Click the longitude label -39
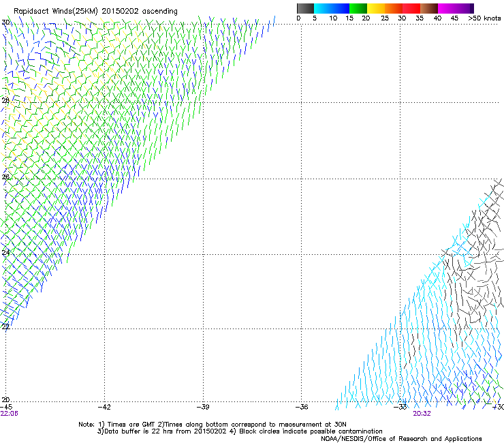 tap(203, 407)
